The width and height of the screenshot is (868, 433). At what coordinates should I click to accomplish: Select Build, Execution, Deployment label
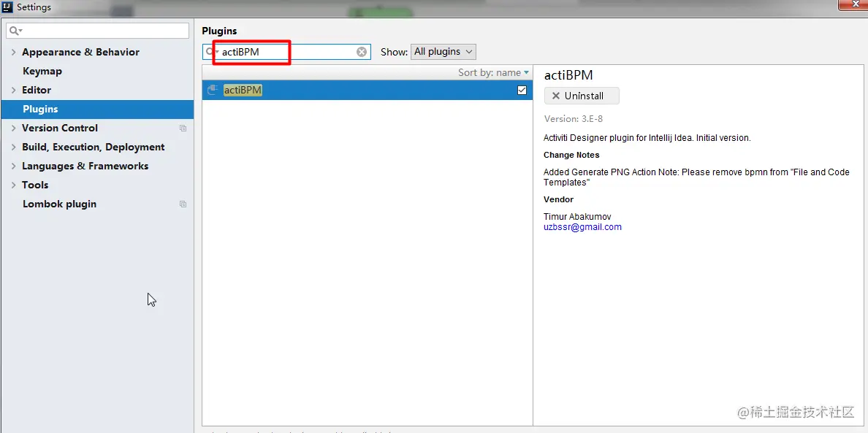[93, 147]
